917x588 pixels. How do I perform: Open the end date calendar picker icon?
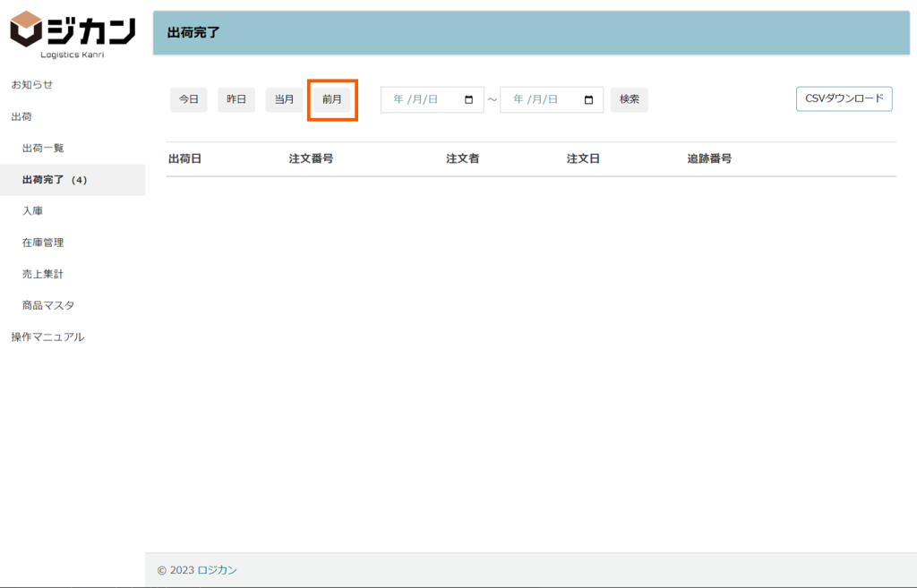[x=588, y=100]
